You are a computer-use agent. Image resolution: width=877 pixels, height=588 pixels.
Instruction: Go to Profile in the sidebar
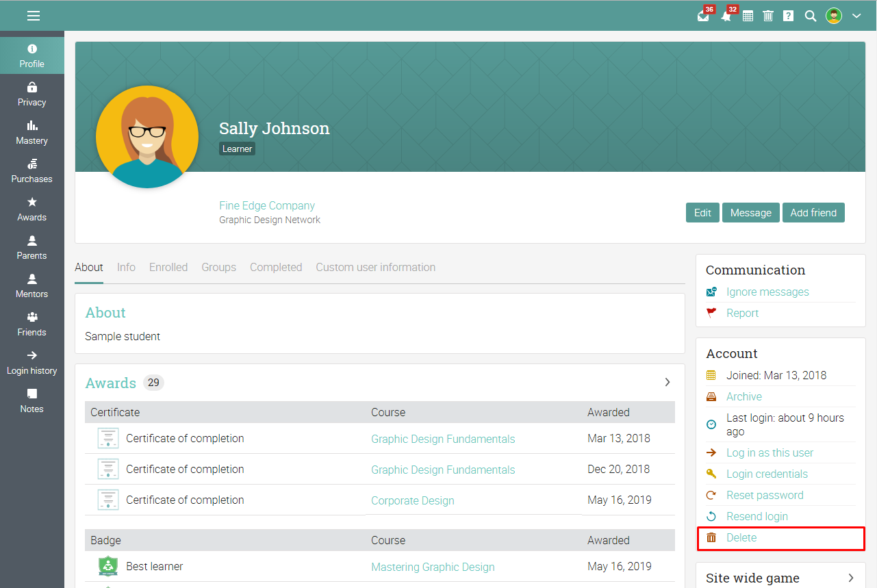click(32, 56)
